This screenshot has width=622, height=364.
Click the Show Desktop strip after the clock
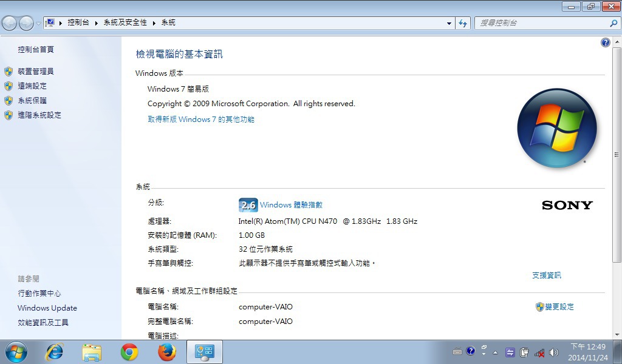[617, 352]
